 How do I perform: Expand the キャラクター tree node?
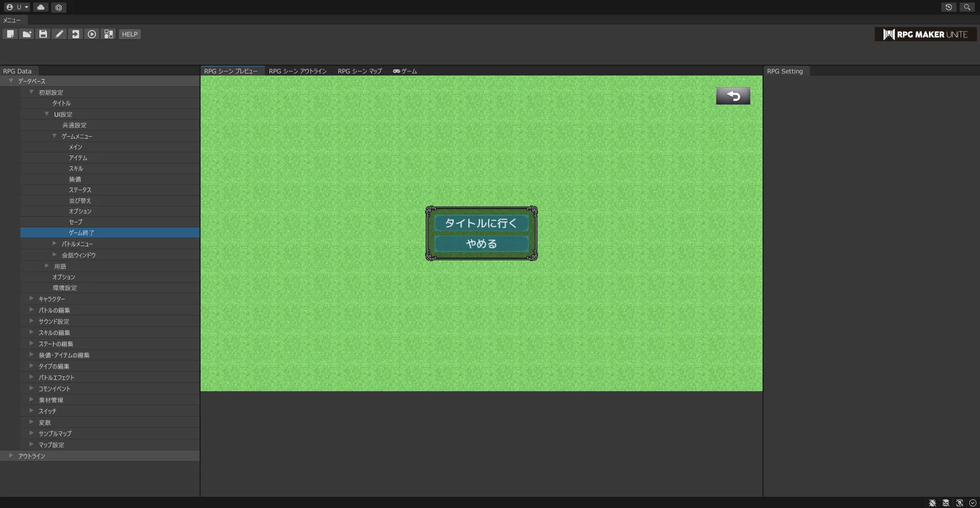(32, 298)
